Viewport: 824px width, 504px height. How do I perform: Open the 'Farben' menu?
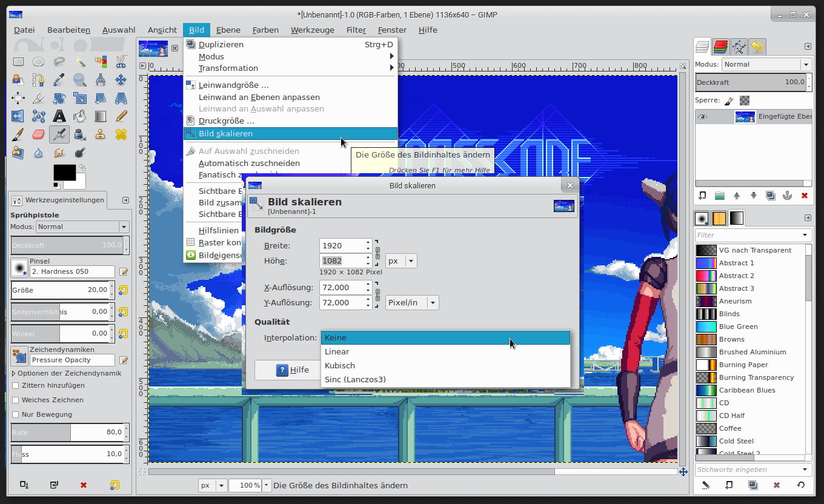pos(265,30)
